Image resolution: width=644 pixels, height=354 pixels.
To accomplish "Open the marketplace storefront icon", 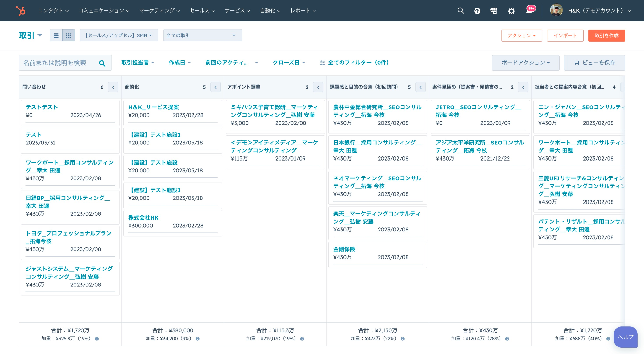I will tap(494, 11).
